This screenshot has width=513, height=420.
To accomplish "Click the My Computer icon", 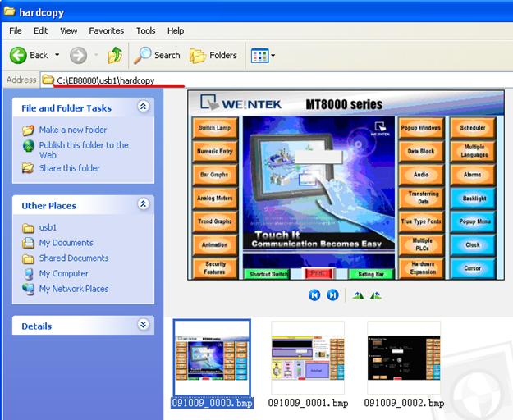I will [x=29, y=273].
